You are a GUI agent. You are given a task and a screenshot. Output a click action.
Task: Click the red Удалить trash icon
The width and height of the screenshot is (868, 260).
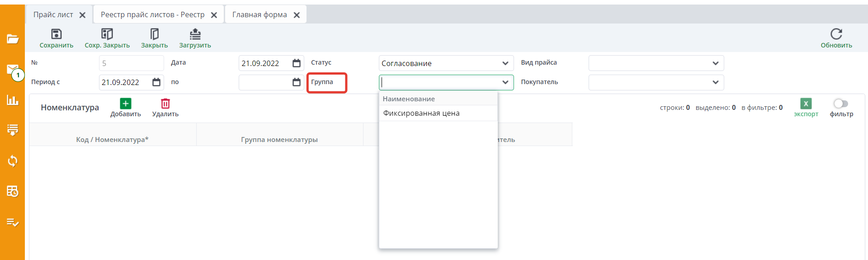pyautogui.click(x=165, y=104)
